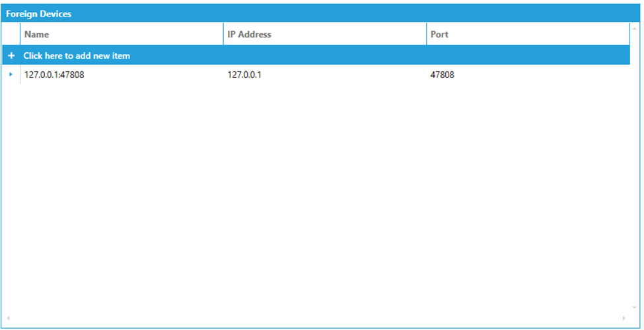This screenshot has height=330, width=644.
Task: Select the IP Address cell 127.0.0.1
Action: (x=245, y=75)
